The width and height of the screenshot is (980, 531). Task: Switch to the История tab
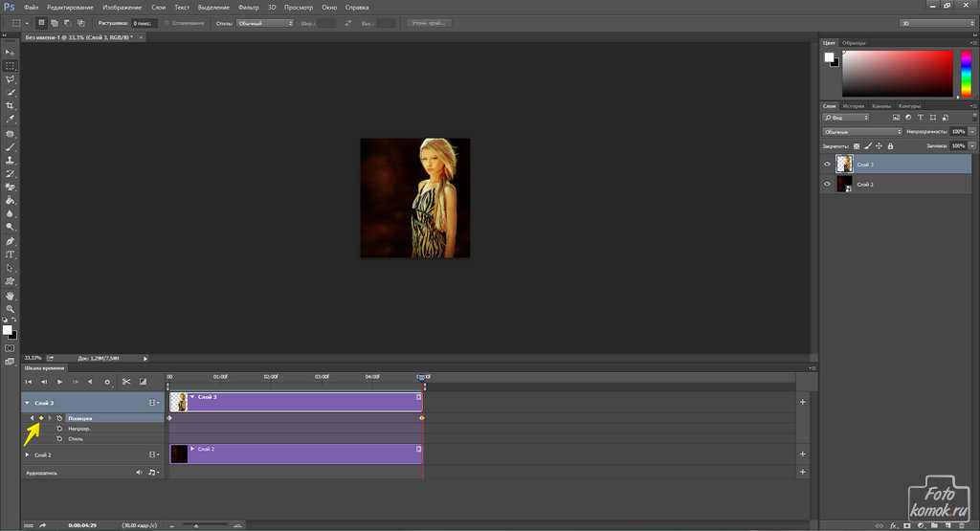click(854, 106)
